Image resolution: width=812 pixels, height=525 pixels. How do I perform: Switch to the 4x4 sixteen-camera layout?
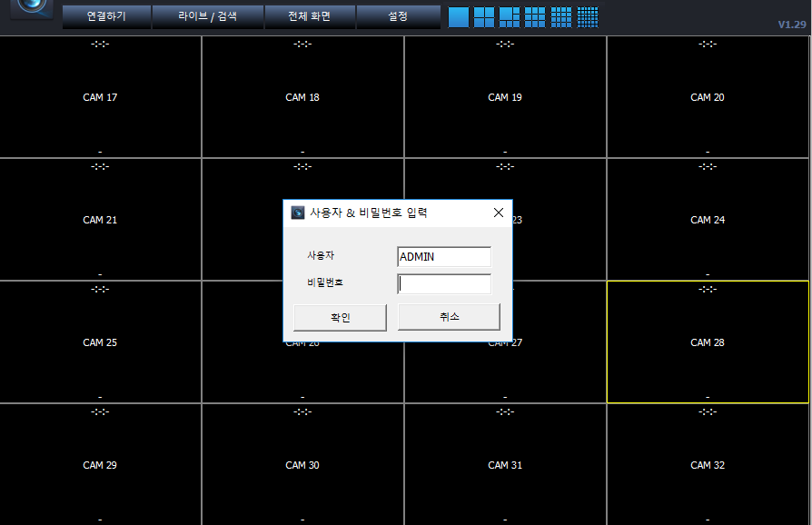pyautogui.click(x=561, y=16)
